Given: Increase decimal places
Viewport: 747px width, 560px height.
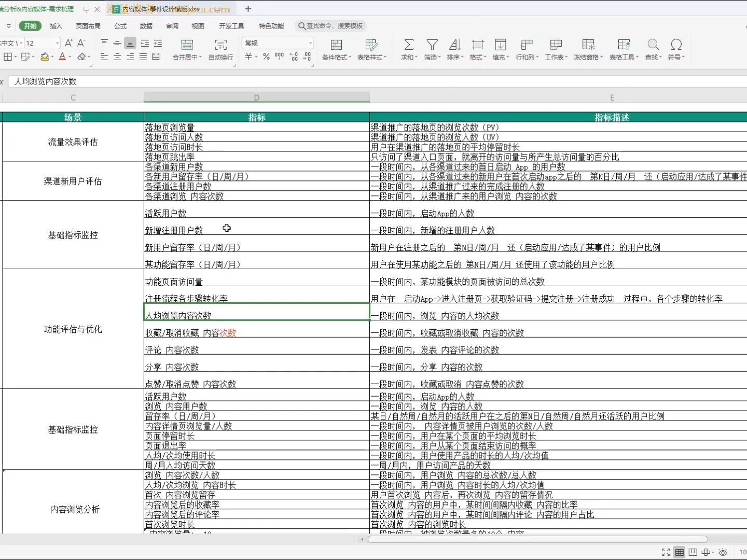Looking at the screenshot, I should pos(294,57).
